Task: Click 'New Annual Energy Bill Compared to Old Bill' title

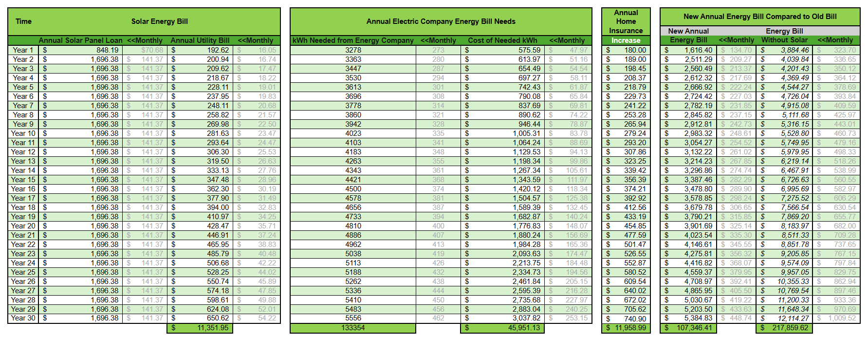Action: (x=760, y=17)
